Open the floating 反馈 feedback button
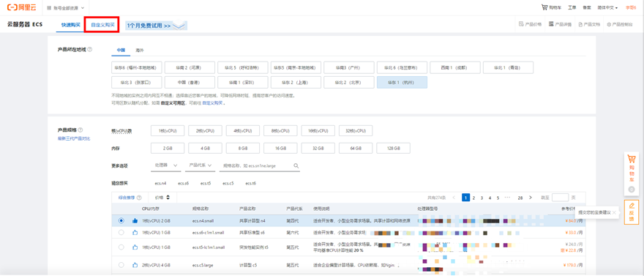Screen dimensions: 644x276 click(x=632, y=212)
